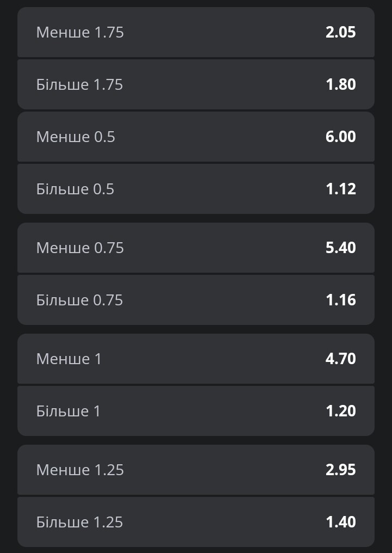
Task: Select odds 4.70
Action: click(x=340, y=359)
